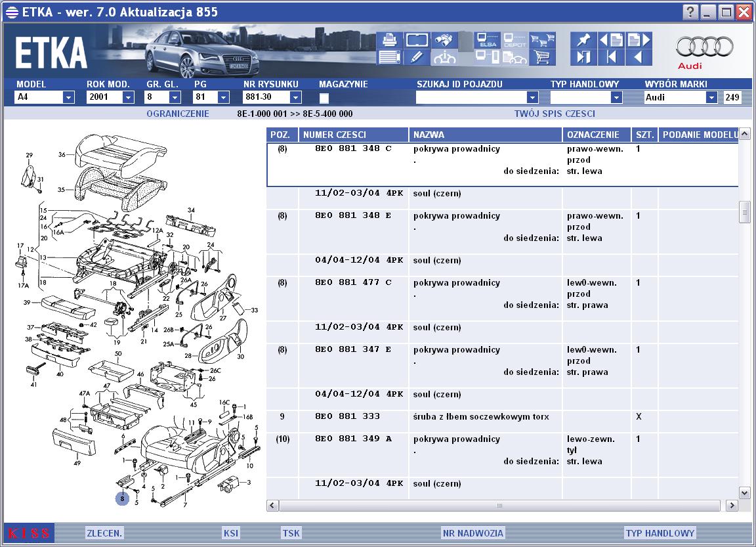Click the OZNACZENIE column header
756x547 pixels.
click(x=597, y=135)
